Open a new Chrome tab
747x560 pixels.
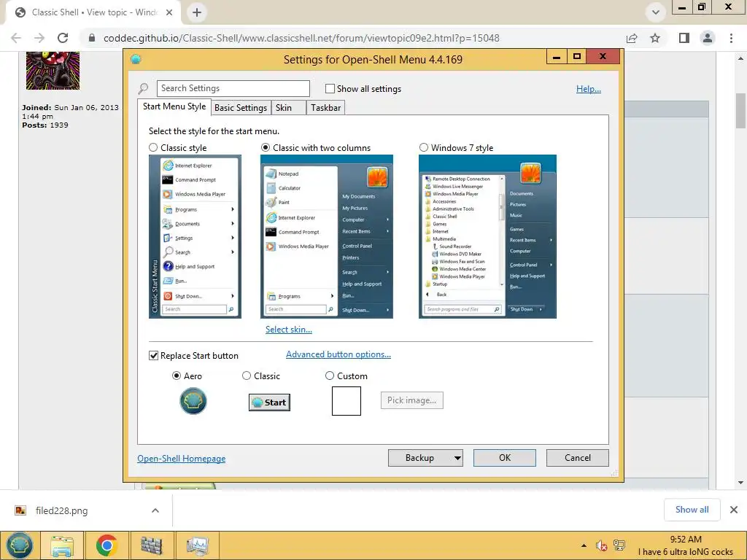tap(197, 12)
